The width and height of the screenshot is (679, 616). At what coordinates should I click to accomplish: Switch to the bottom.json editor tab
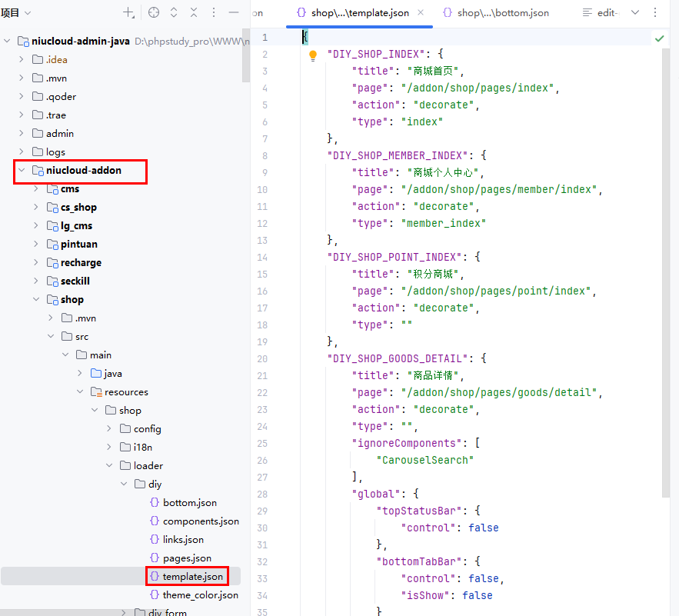[x=495, y=13]
